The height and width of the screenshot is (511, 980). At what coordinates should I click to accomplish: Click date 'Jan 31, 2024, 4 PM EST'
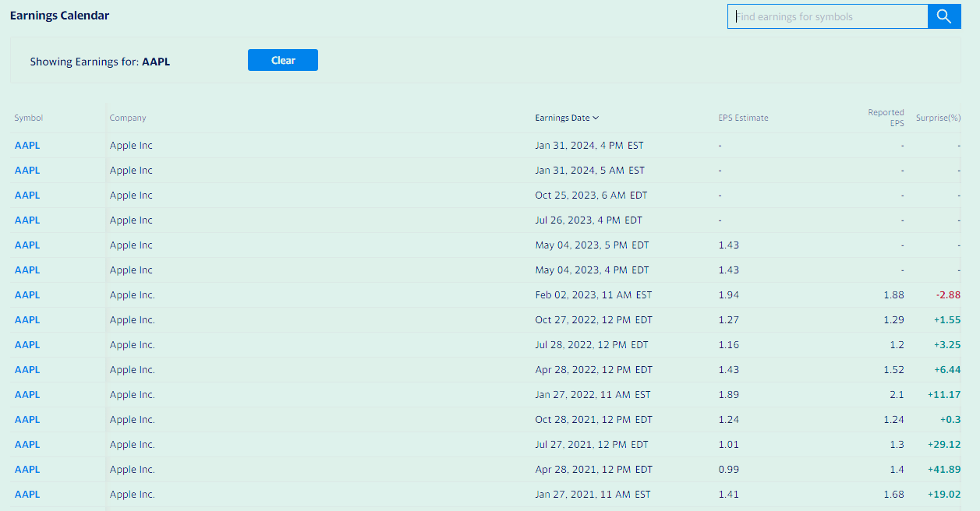pyautogui.click(x=589, y=146)
